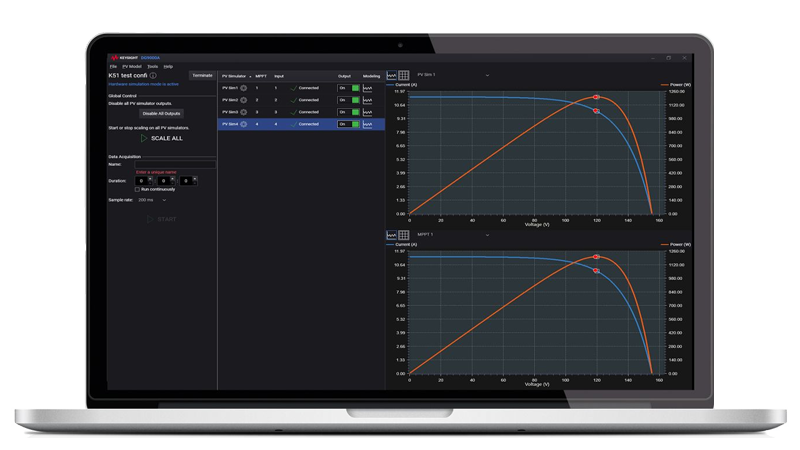Enable the Run continuously checkbox
Viewport: 800px width, 450px height.
point(138,189)
